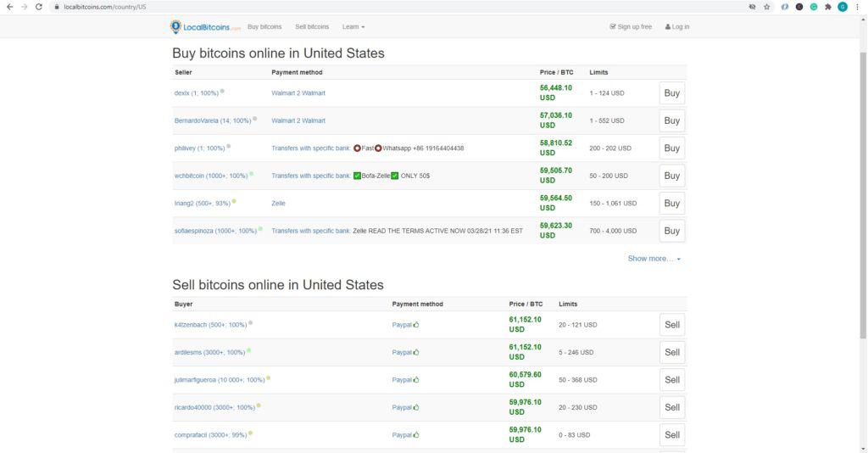
Task: Click Sell button for comprafacil offer
Action: point(672,434)
